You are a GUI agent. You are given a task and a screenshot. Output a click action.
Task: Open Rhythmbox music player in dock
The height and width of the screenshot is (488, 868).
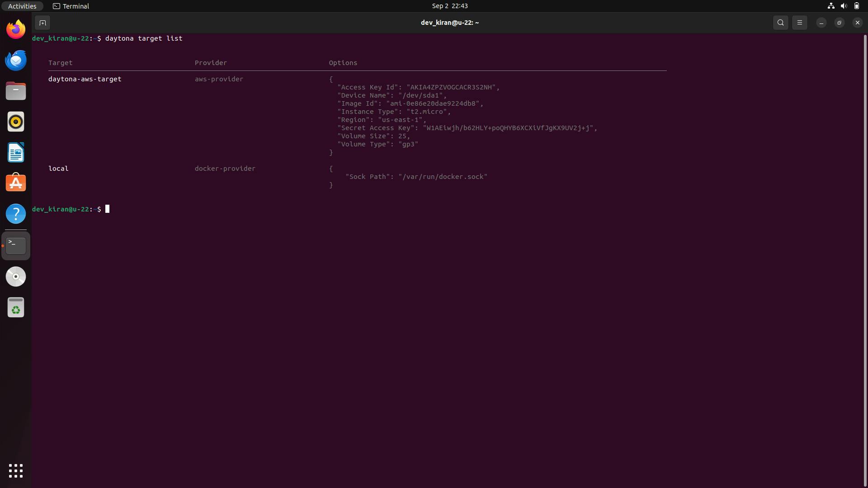(16, 122)
